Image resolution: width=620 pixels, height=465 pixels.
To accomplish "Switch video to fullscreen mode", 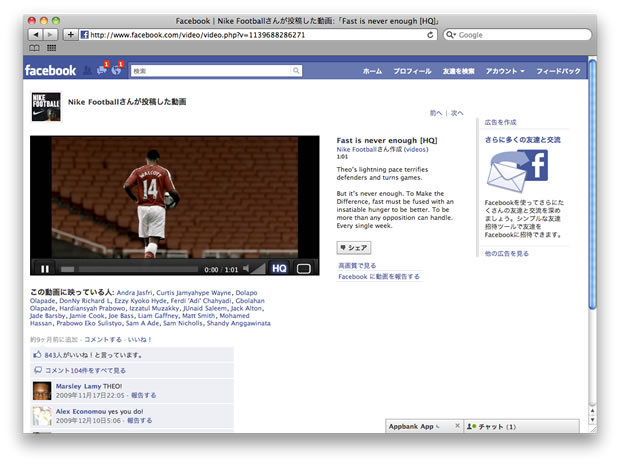I will coord(304,269).
